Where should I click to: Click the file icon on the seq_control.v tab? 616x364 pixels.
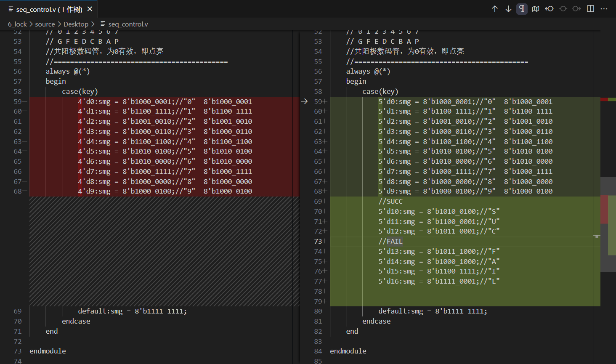click(11, 9)
